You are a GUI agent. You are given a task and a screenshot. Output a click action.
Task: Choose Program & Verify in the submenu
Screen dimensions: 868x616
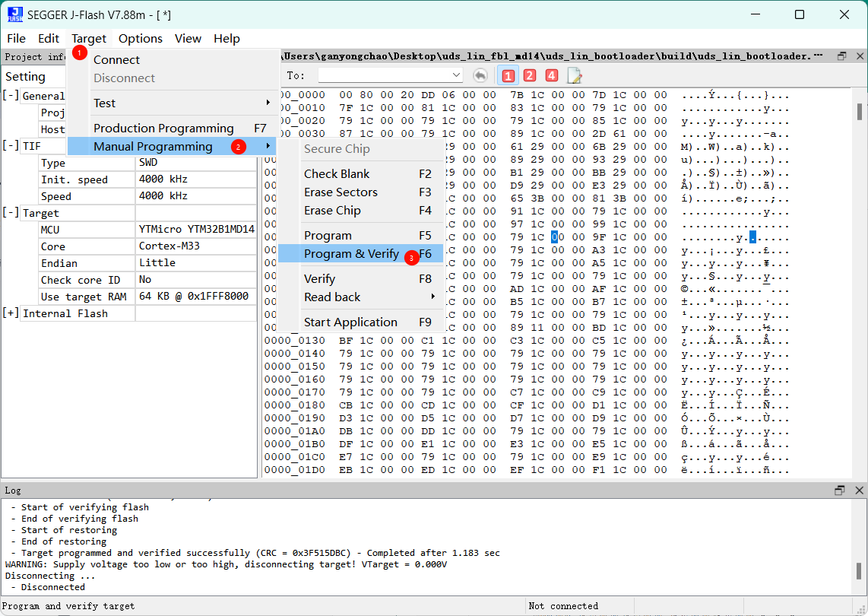pos(360,254)
